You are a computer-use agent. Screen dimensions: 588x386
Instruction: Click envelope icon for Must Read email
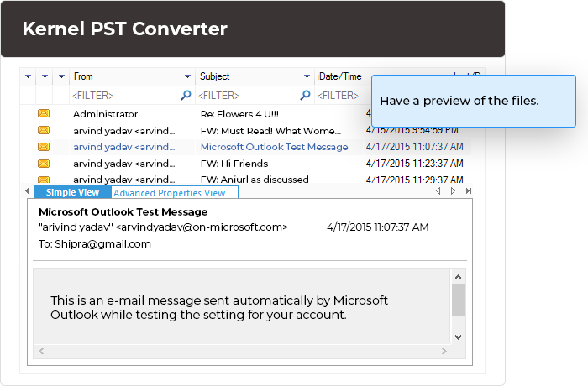pyautogui.click(x=44, y=130)
